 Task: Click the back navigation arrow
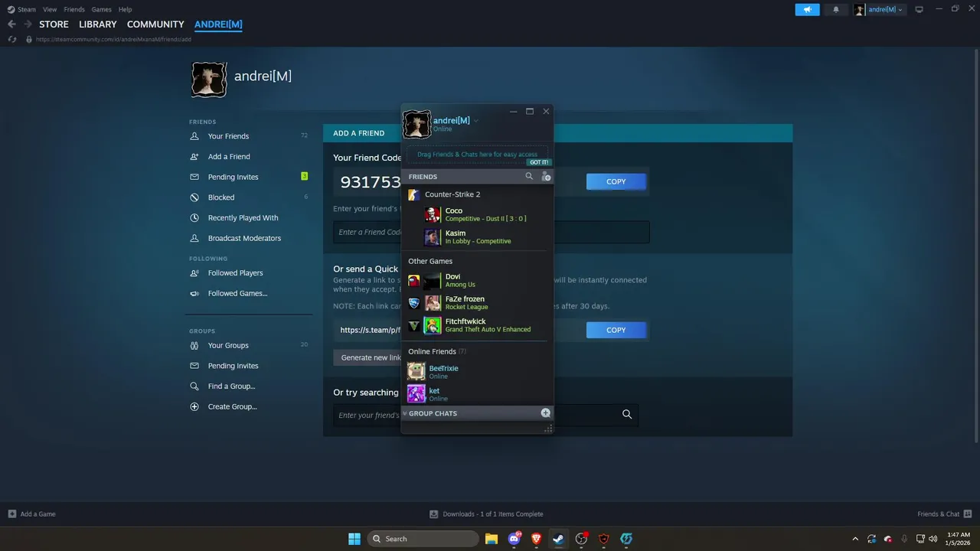coord(11,24)
